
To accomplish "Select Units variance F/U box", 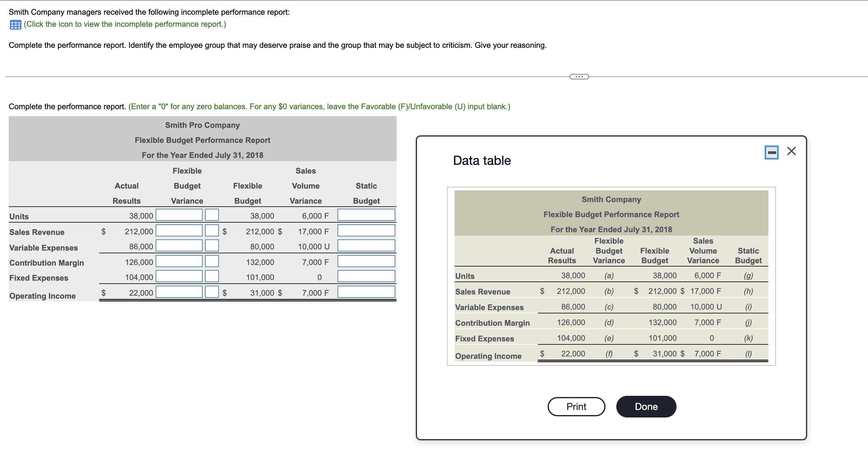I will point(212,215).
